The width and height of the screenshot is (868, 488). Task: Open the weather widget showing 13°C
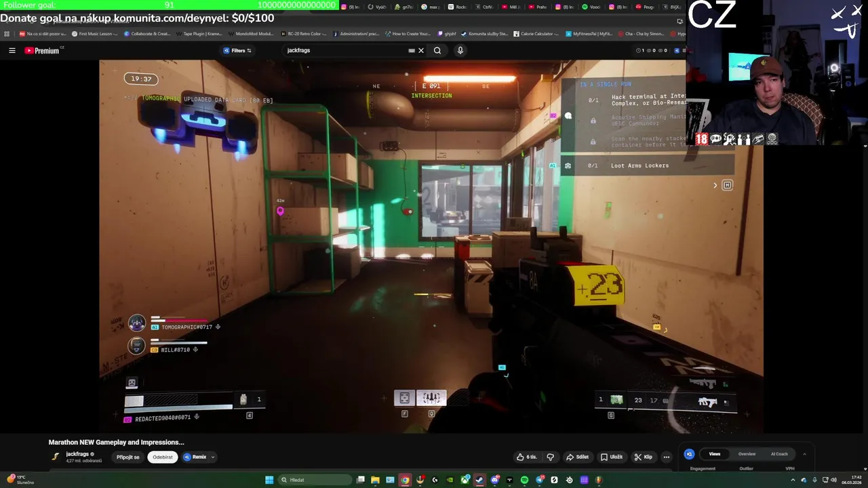click(x=19, y=480)
